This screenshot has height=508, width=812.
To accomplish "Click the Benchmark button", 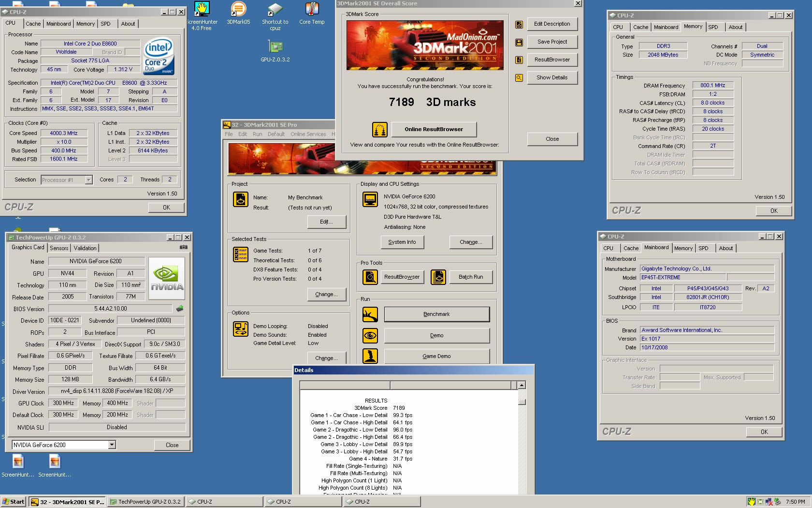I will (x=437, y=314).
